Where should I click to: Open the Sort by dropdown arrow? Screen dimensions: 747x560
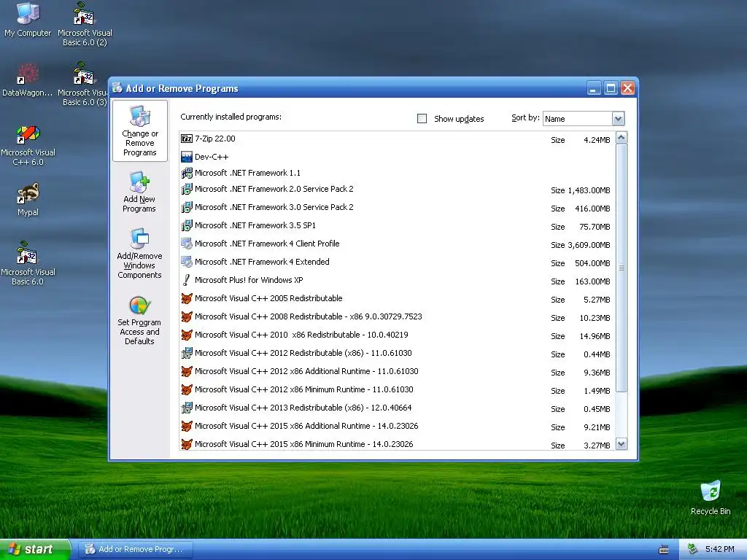pos(618,119)
